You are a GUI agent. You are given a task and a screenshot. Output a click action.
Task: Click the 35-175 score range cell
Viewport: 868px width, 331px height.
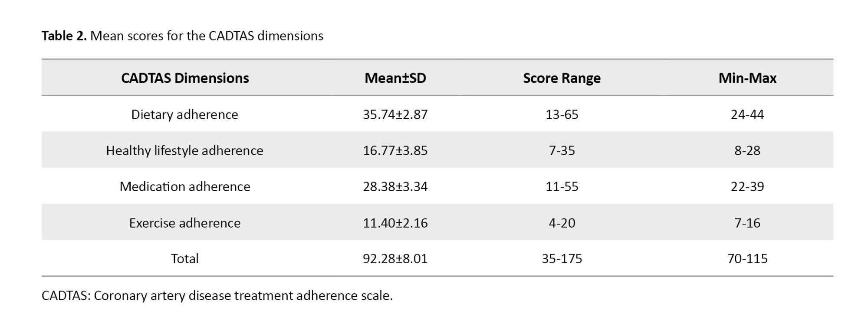pyautogui.click(x=562, y=258)
